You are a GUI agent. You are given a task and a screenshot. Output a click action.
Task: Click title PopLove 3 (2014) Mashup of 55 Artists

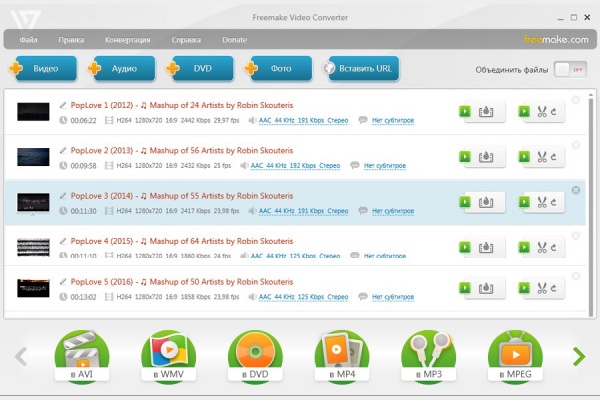(182, 196)
